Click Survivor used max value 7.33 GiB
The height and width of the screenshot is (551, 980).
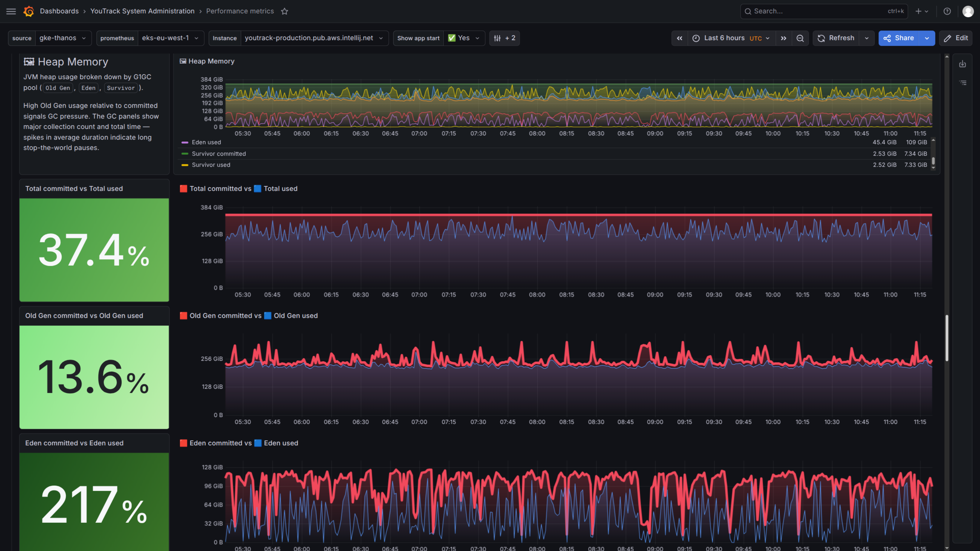coord(916,165)
